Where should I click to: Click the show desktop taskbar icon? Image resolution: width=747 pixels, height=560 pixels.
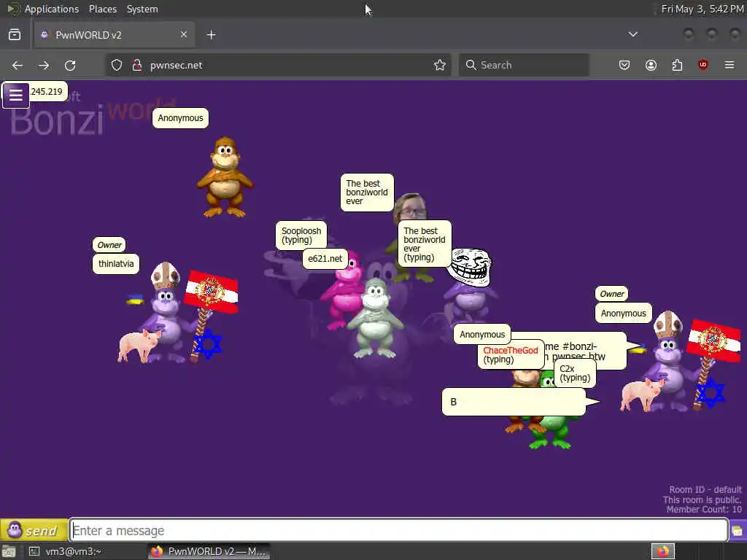9,551
